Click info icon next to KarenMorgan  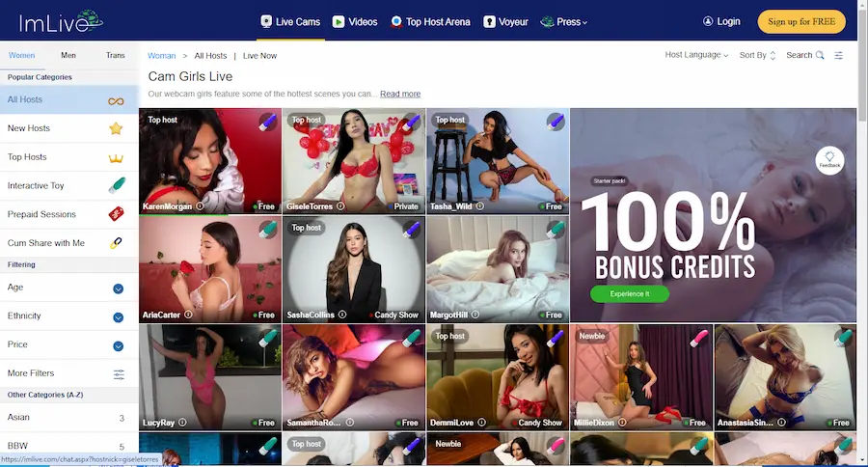pyautogui.click(x=200, y=206)
